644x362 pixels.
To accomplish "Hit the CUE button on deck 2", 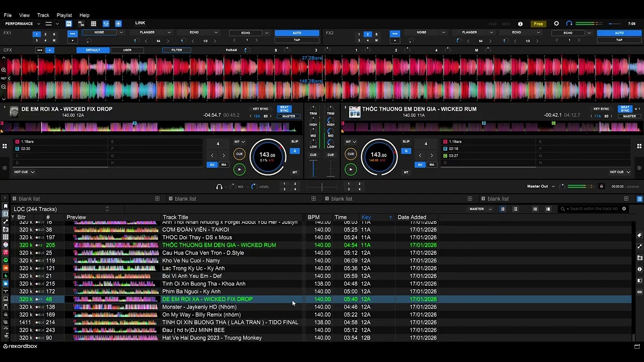I will pos(351,154).
